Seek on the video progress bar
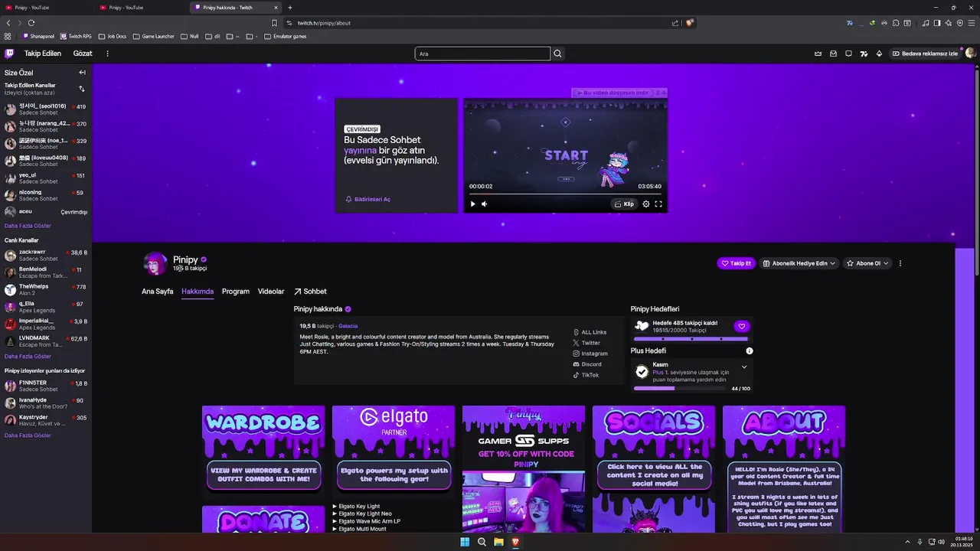 click(565, 194)
